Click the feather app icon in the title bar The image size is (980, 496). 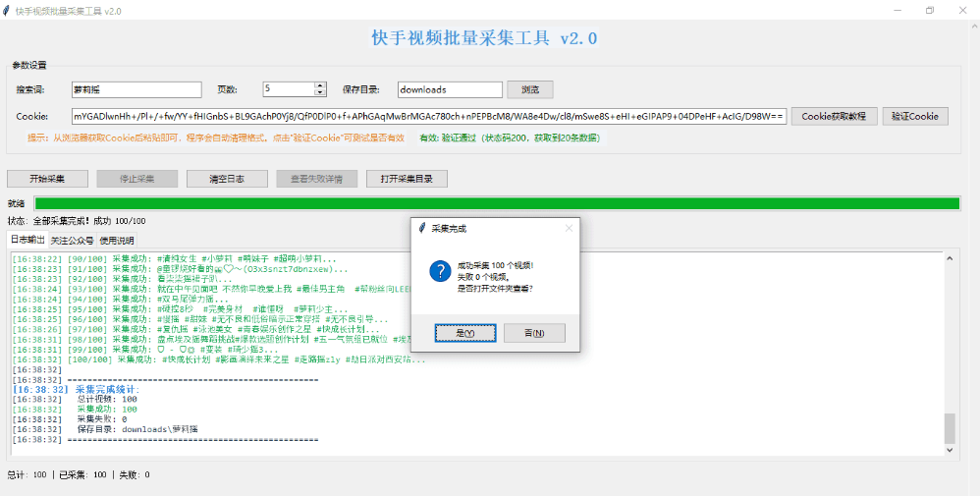point(7,11)
